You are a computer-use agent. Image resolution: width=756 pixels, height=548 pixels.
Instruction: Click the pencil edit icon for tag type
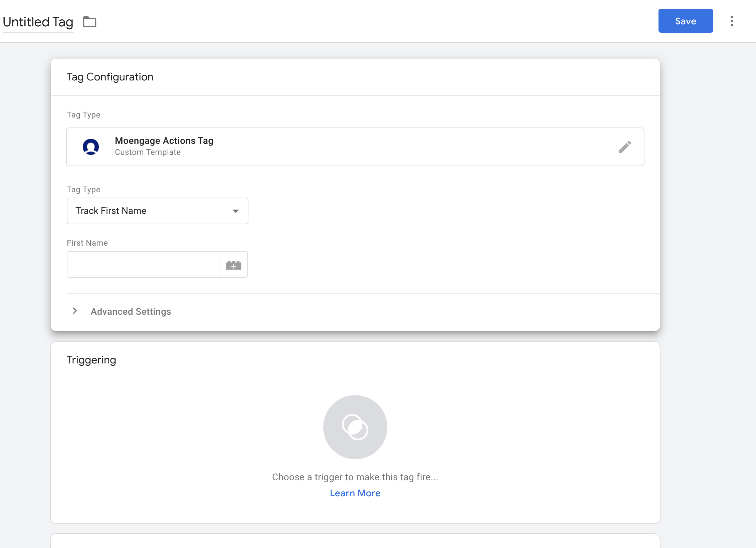625,147
